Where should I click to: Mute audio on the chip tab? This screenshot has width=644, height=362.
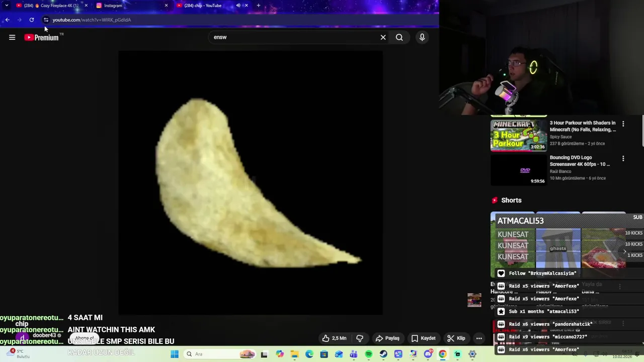tap(238, 6)
